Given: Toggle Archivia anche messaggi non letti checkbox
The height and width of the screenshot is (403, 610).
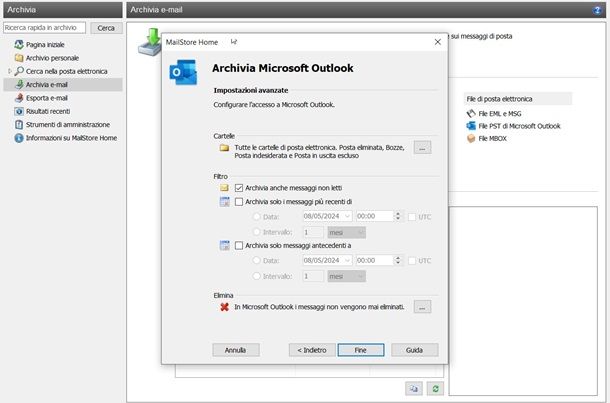Looking at the screenshot, I should (239, 188).
